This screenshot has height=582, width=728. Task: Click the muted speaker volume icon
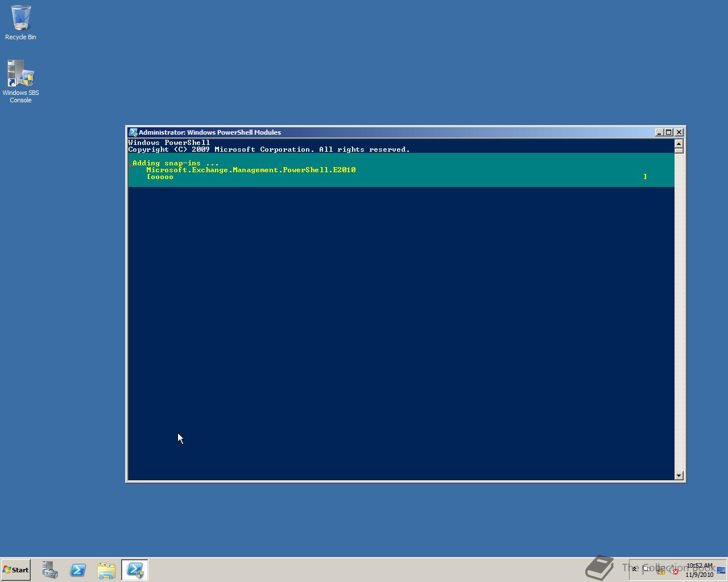[x=673, y=570]
